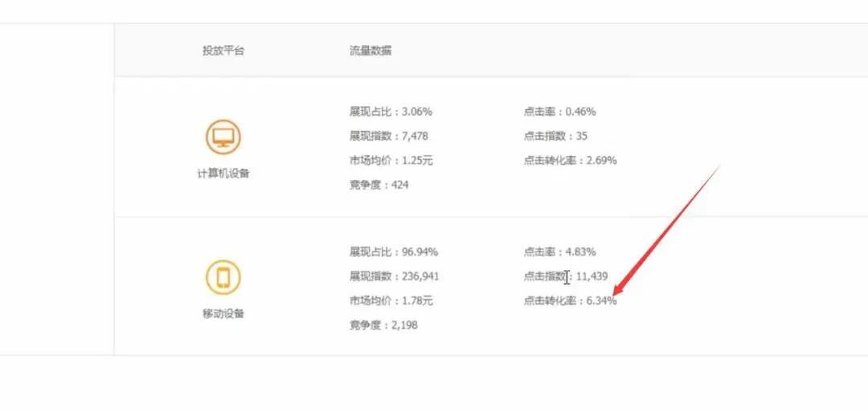Click computer 点击率 value 0.46%
868x413 pixels.
(580, 112)
